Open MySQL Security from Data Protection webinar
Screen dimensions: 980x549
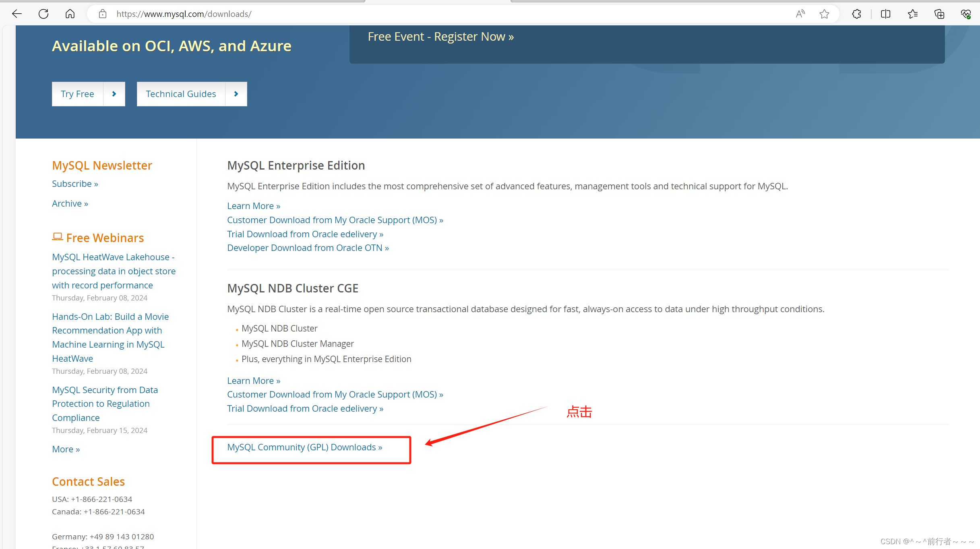click(x=105, y=404)
